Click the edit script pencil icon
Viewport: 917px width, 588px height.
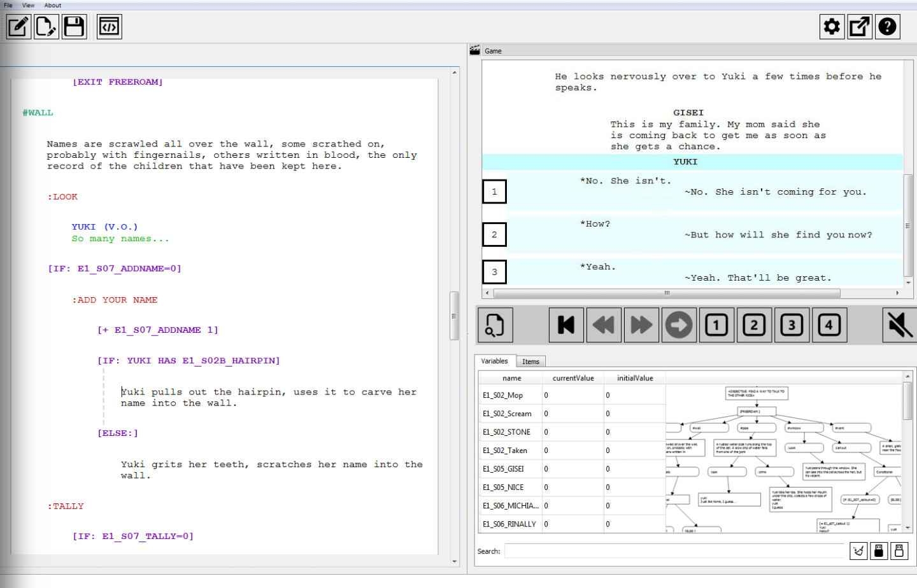18,27
